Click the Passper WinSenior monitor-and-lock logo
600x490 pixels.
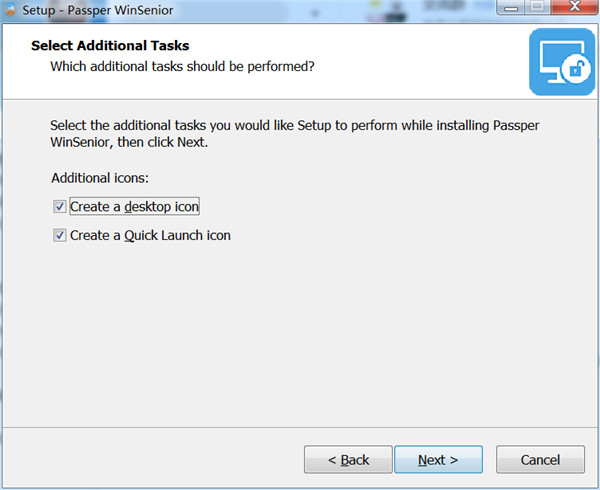tap(562, 62)
